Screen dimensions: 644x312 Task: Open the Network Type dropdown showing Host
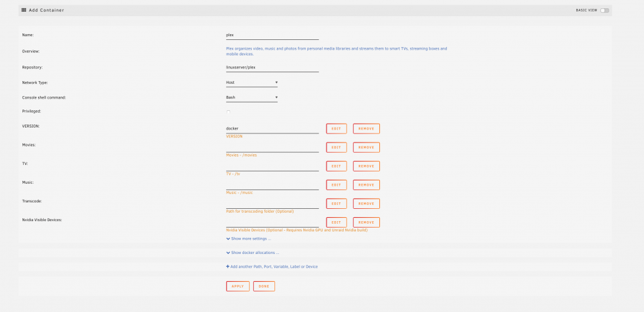click(x=252, y=83)
